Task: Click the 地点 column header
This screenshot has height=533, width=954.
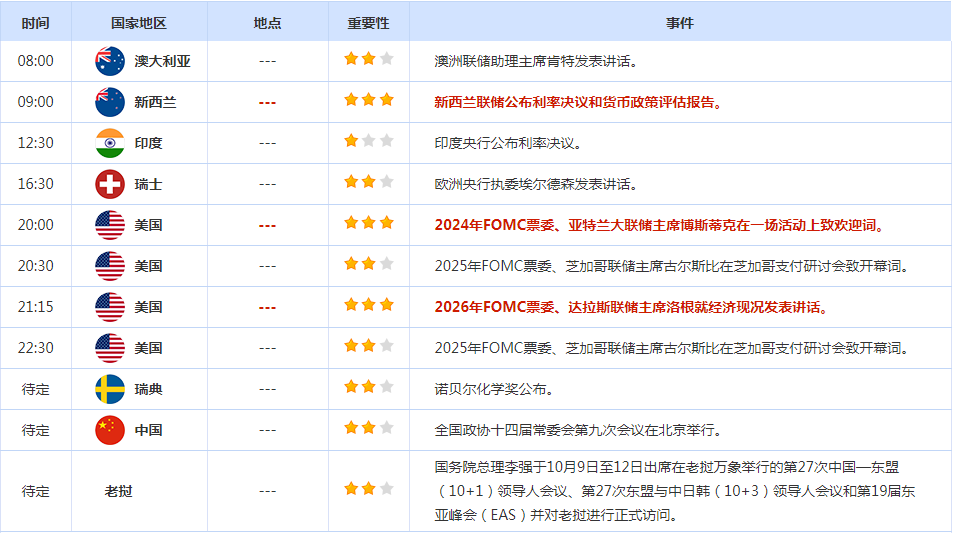Action: coord(268,23)
